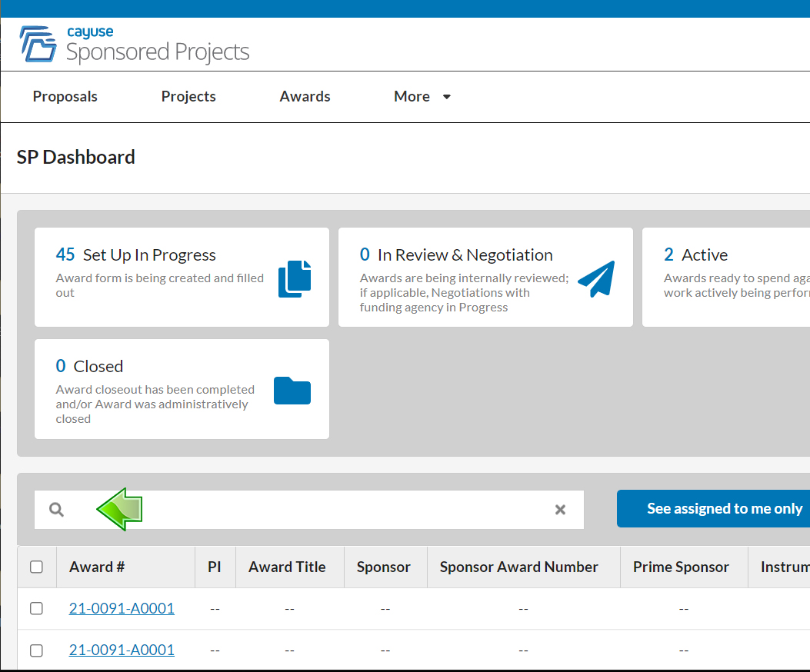Click the SP Dashboard heading
Image resolution: width=810 pixels, height=672 pixels.
[x=76, y=157]
